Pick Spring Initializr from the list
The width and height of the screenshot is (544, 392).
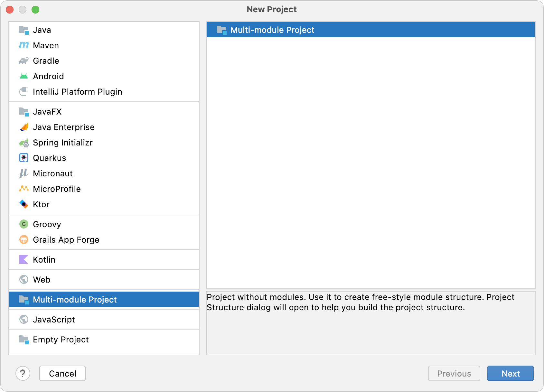pos(104,143)
